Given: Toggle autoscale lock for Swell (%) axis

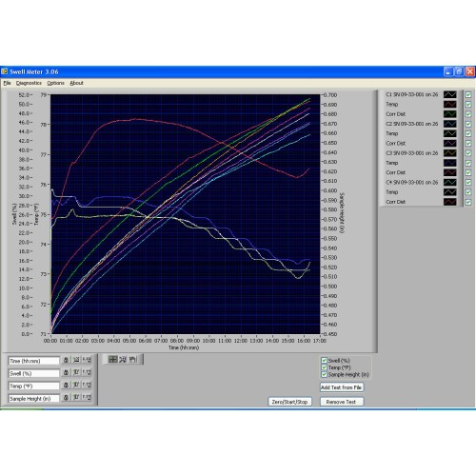Looking at the screenshot, I should (x=66, y=372).
